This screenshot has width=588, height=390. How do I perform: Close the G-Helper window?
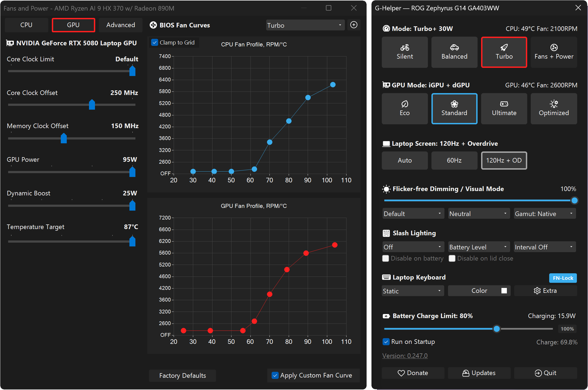[x=578, y=8]
